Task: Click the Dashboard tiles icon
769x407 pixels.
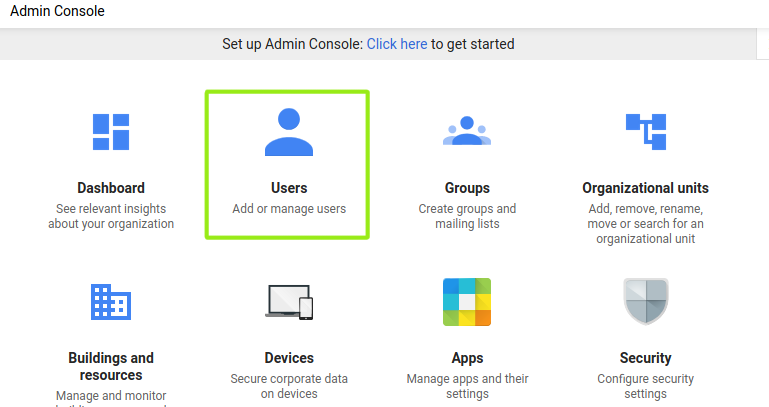Action: [x=111, y=131]
